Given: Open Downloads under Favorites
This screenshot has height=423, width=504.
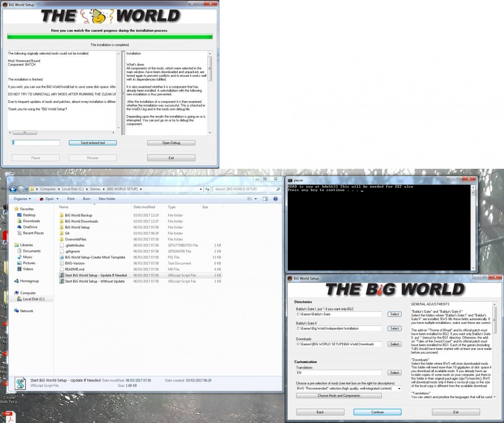Looking at the screenshot, I should point(31,221).
